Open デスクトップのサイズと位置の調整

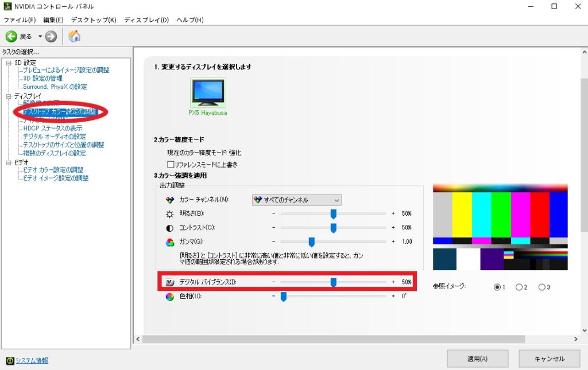coord(63,145)
